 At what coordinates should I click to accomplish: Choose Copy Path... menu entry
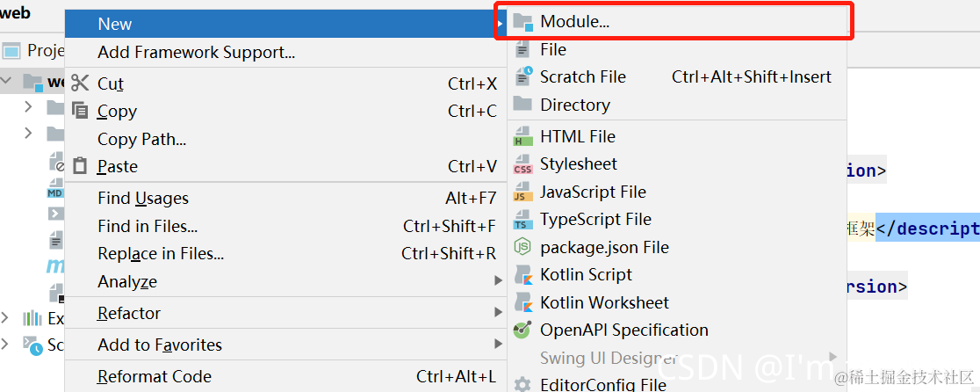[286, 139]
